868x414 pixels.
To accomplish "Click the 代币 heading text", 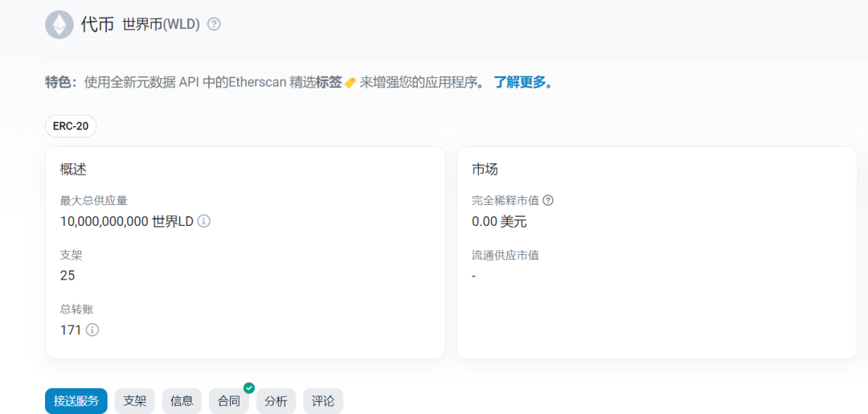I will coord(97,24).
